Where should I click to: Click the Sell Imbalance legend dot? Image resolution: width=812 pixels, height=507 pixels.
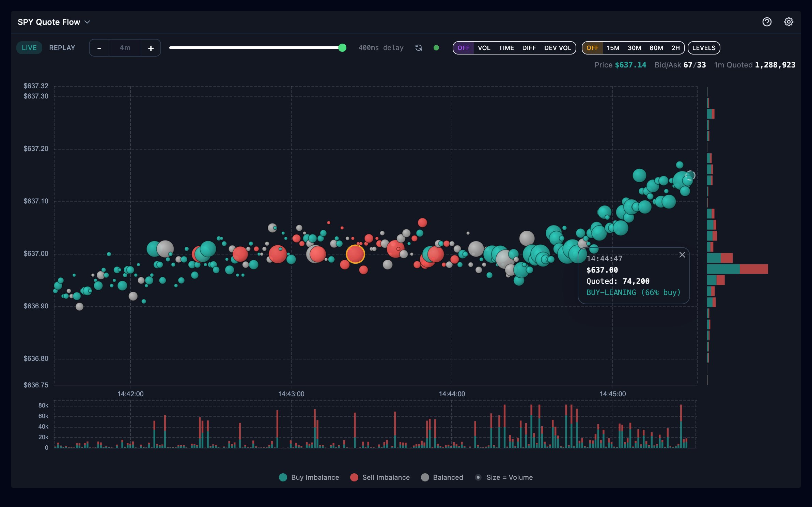click(354, 477)
